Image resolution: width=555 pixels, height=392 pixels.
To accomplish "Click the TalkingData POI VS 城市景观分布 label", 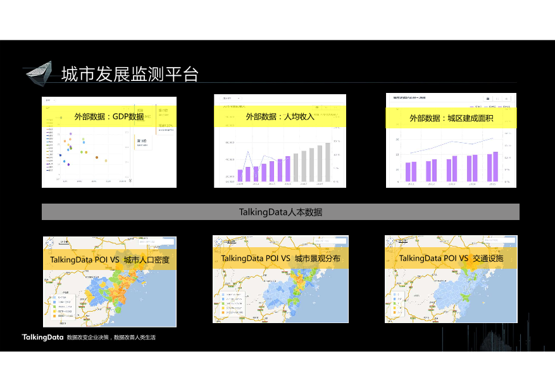I will pyautogui.click(x=281, y=258).
